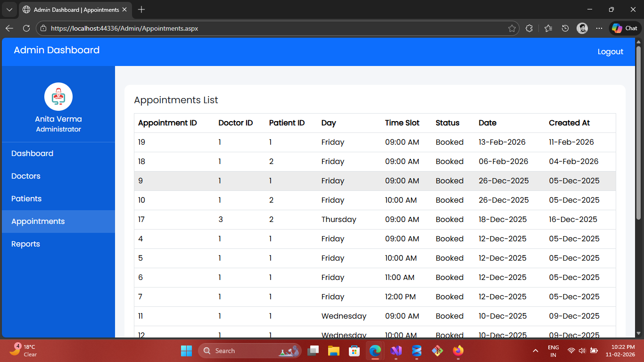This screenshot has height=362, width=644.
Task: Open File Explorer from the taskbar
Action: pyautogui.click(x=334, y=351)
